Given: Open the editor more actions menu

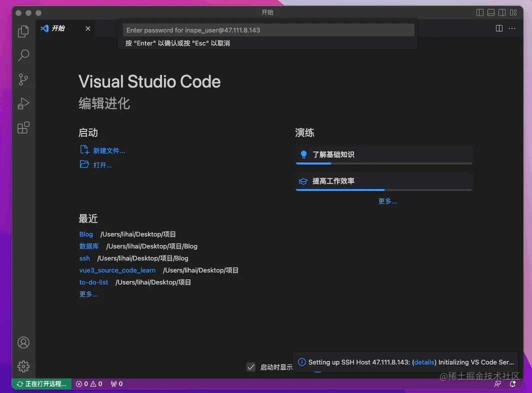Looking at the screenshot, I should pos(512,28).
